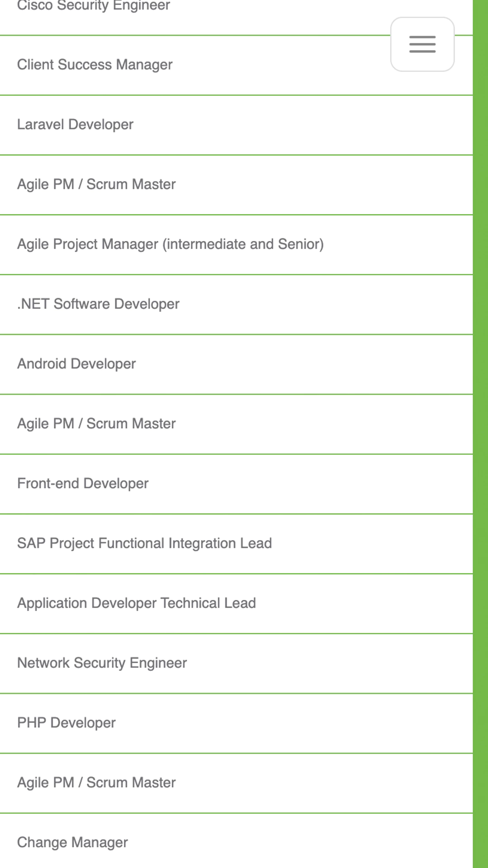Expand the Laravel Developer job posting
488x868 pixels.
point(75,124)
